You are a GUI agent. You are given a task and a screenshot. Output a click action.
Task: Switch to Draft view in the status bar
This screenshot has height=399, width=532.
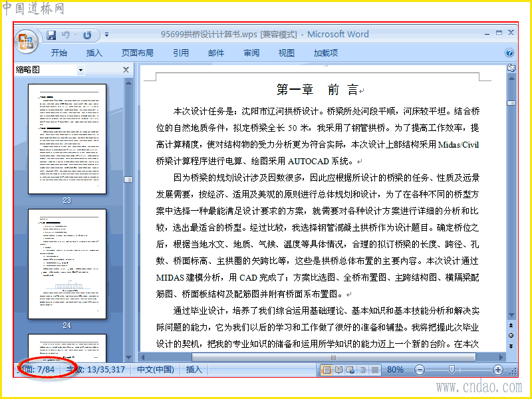(375, 370)
